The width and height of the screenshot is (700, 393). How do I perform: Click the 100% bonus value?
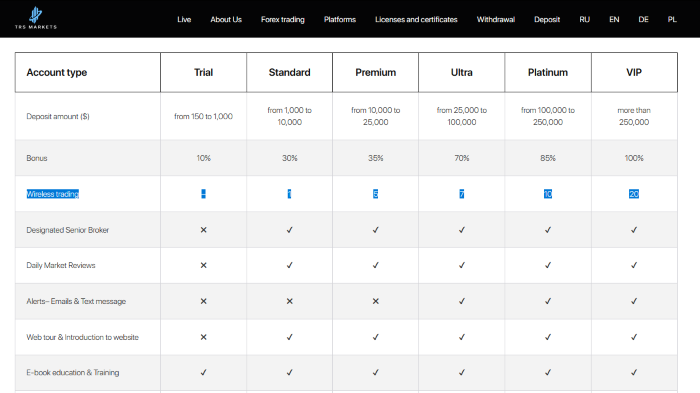[x=634, y=158]
